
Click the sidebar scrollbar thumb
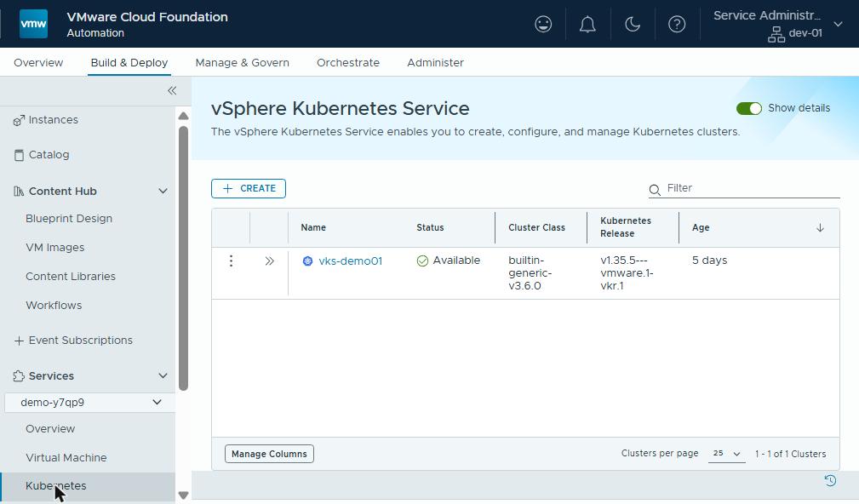click(184, 257)
